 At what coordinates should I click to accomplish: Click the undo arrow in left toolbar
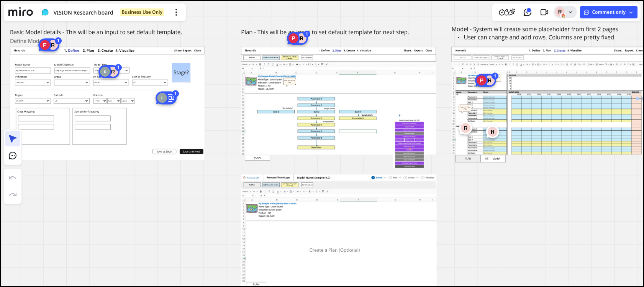pos(13,178)
